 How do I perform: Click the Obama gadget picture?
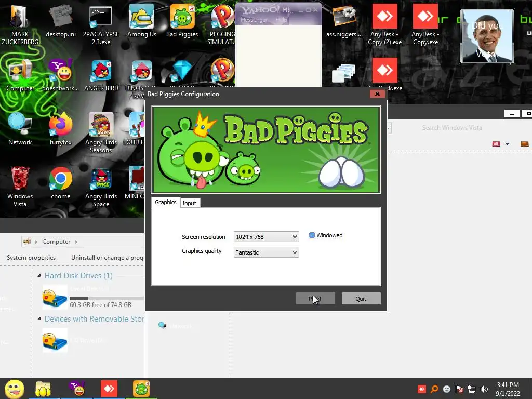[x=487, y=36]
